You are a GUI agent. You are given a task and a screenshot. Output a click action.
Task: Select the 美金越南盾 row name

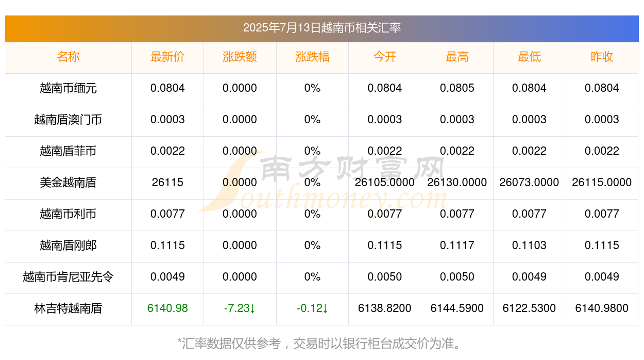pos(68,183)
